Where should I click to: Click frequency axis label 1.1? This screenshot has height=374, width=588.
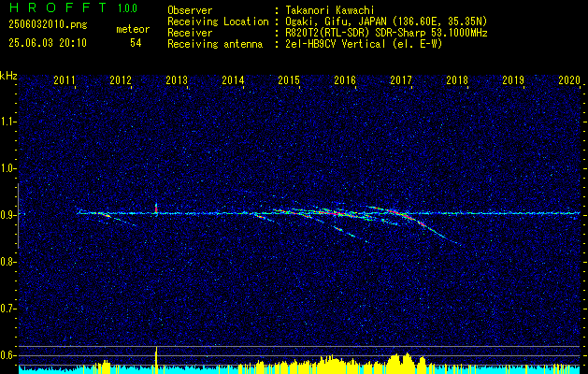click(7, 122)
